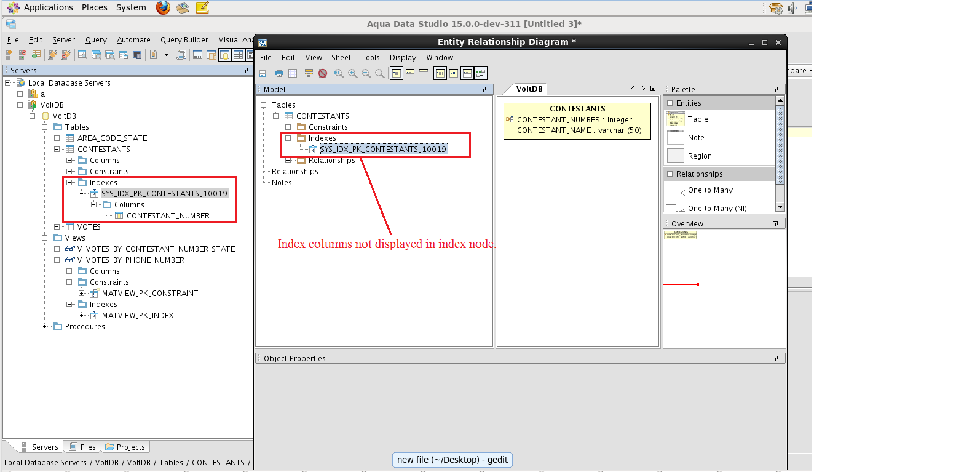Toggle the full entity display mode button
This screenshot has height=472, width=980.
pyautogui.click(x=397, y=73)
